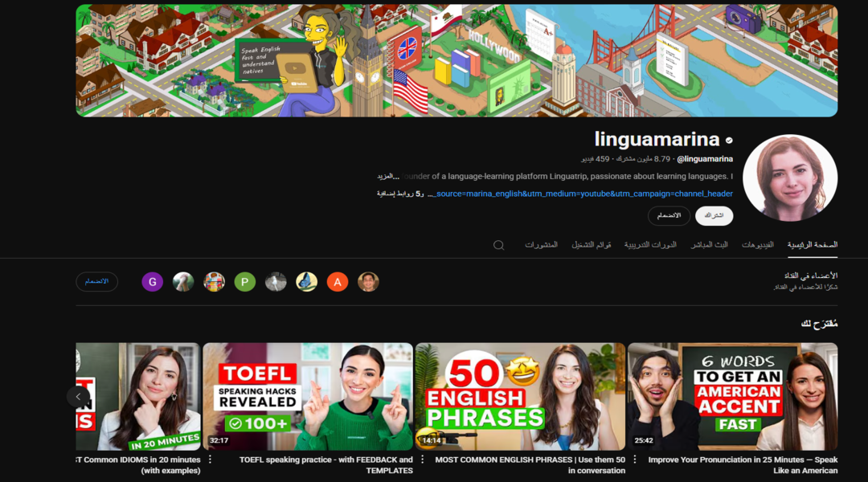The width and height of the screenshot is (868, 482).
Task: Open the 5 روابط إضافية extra links
Action: click(399, 194)
